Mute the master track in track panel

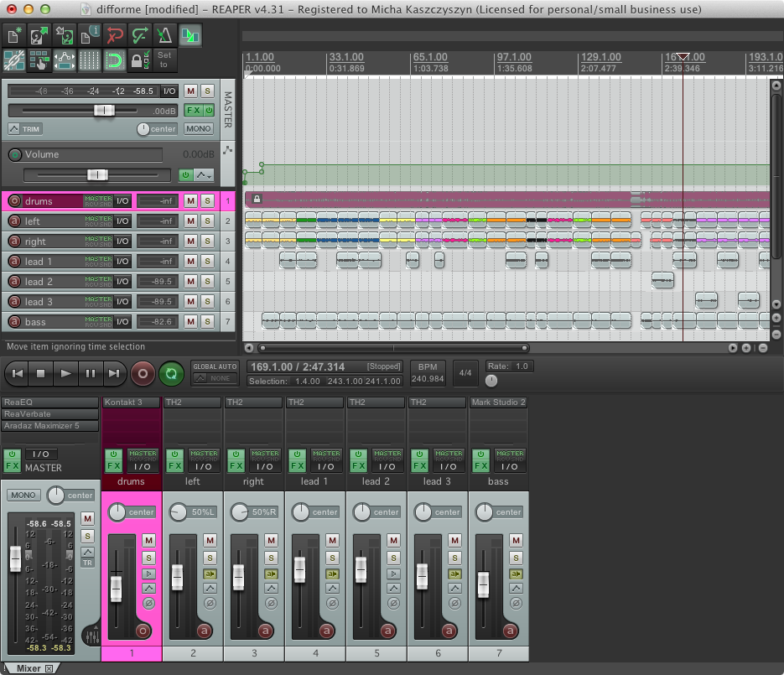tap(190, 91)
